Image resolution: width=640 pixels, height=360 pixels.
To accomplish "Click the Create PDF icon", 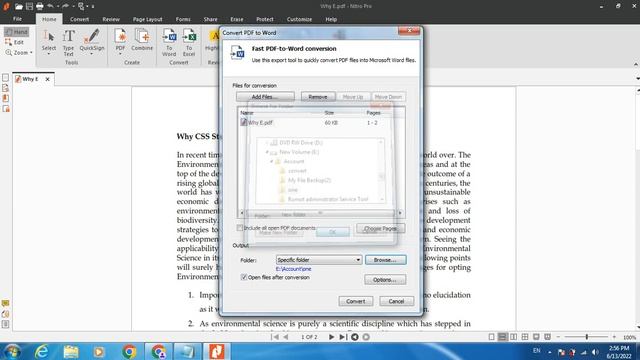I will pyautogui.click(x=120, y=37).
